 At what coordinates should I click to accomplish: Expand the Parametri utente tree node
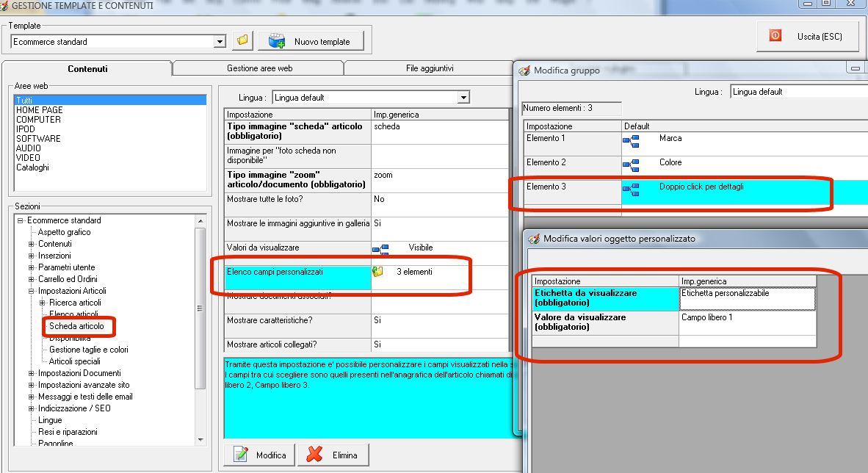[32, 267]
